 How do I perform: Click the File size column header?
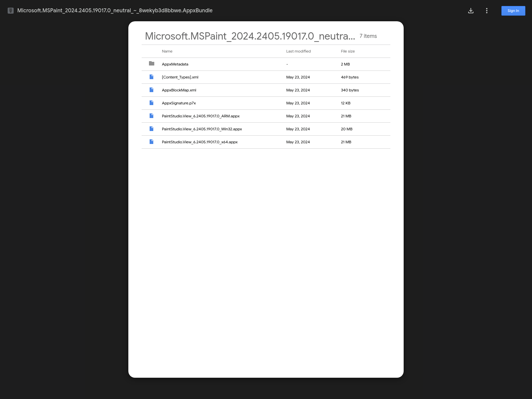348,51
